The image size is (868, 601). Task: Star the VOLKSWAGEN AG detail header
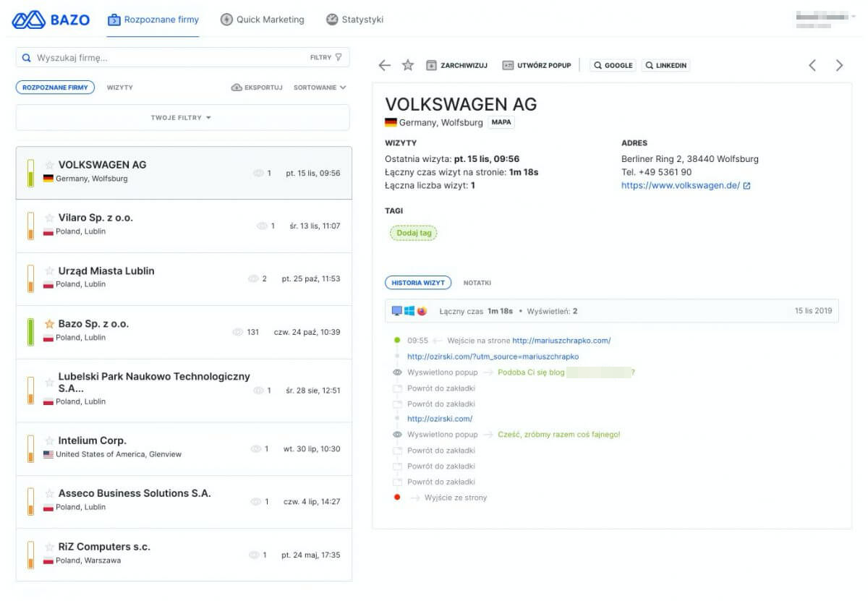pos(408,66)
